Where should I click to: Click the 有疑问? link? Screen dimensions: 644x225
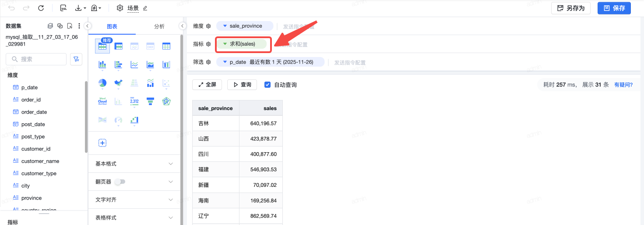tap(623, 85)
